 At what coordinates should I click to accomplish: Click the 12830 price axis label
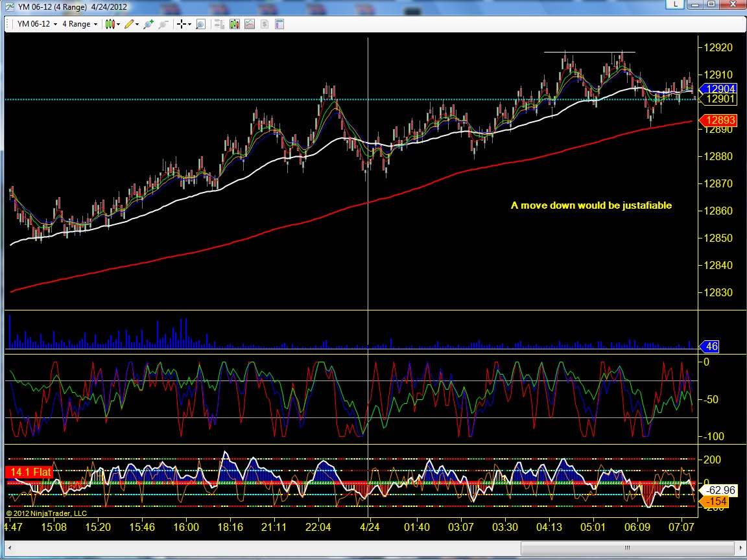coord(718,292)
